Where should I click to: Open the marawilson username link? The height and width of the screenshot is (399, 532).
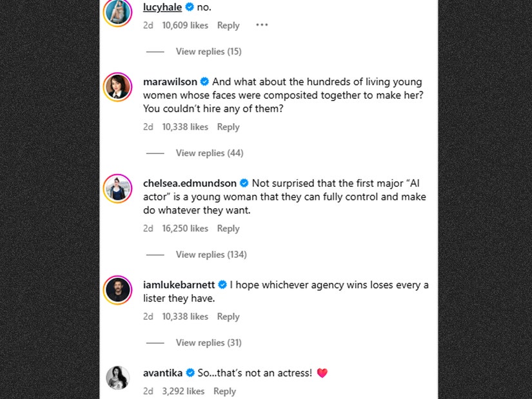click(x=170, y=82)
